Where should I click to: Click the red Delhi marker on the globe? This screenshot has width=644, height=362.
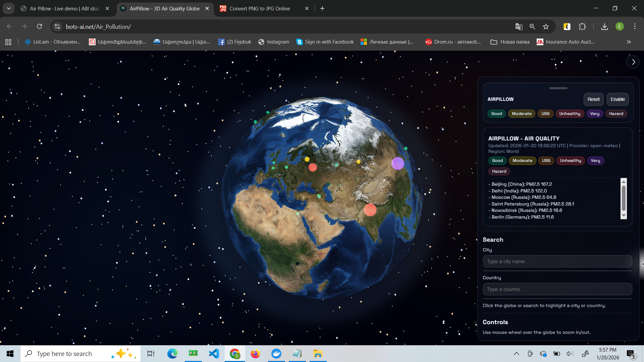(x=370, y=210)
